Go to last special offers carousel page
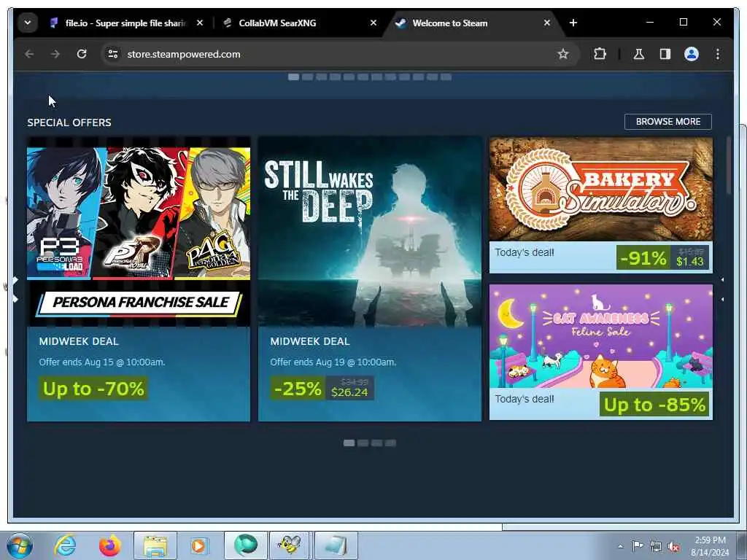 (x=391, y=443)
